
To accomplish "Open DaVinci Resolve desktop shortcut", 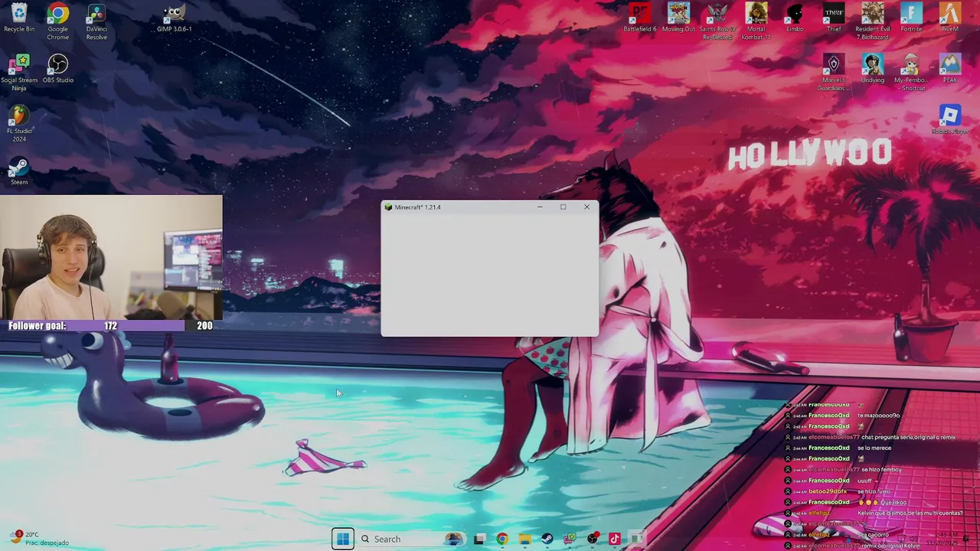I will tap(96, 21).
